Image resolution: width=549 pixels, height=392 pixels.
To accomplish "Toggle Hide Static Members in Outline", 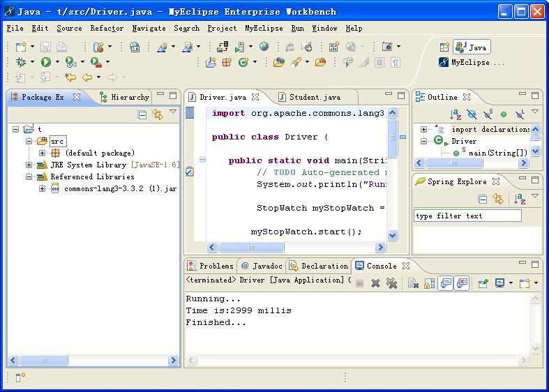I will pos(488,114).
